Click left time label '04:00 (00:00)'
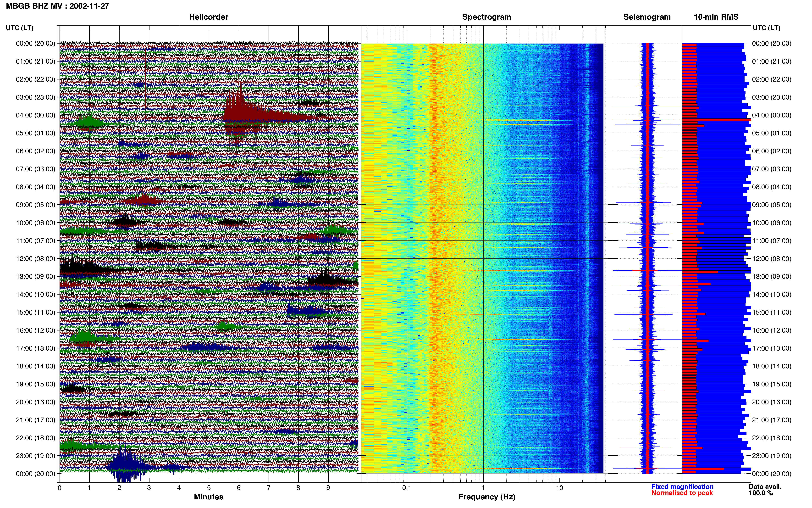Image resolution: width=812 pixels, height=508 pixels. (x=36, y=115)
